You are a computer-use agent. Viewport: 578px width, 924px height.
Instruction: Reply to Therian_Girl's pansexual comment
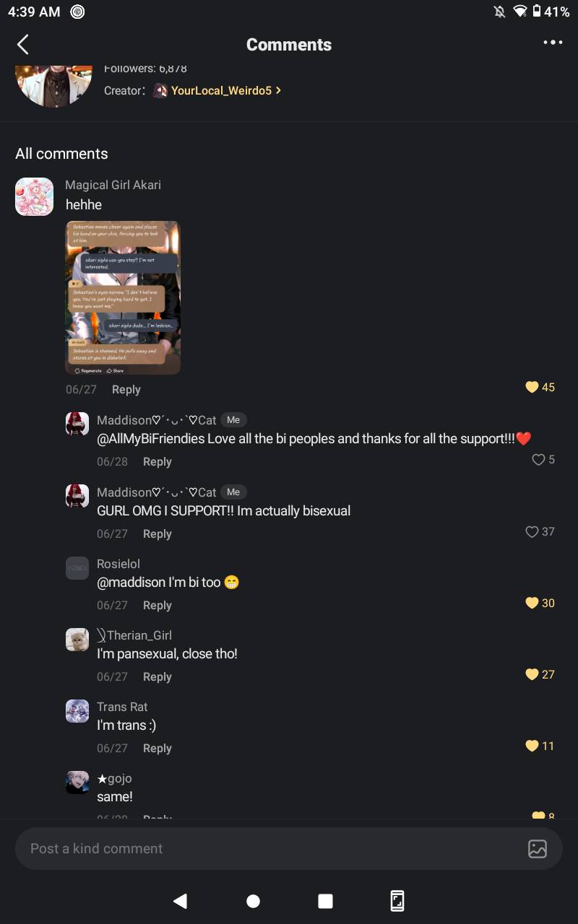tap(157, 677)
